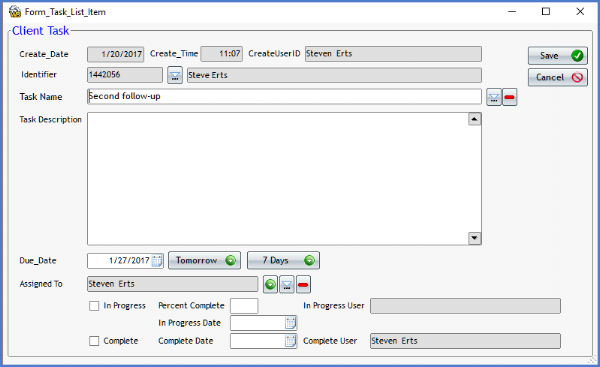
Task: Close the Form_Task_List_Item window
Action: click(580, 11)
